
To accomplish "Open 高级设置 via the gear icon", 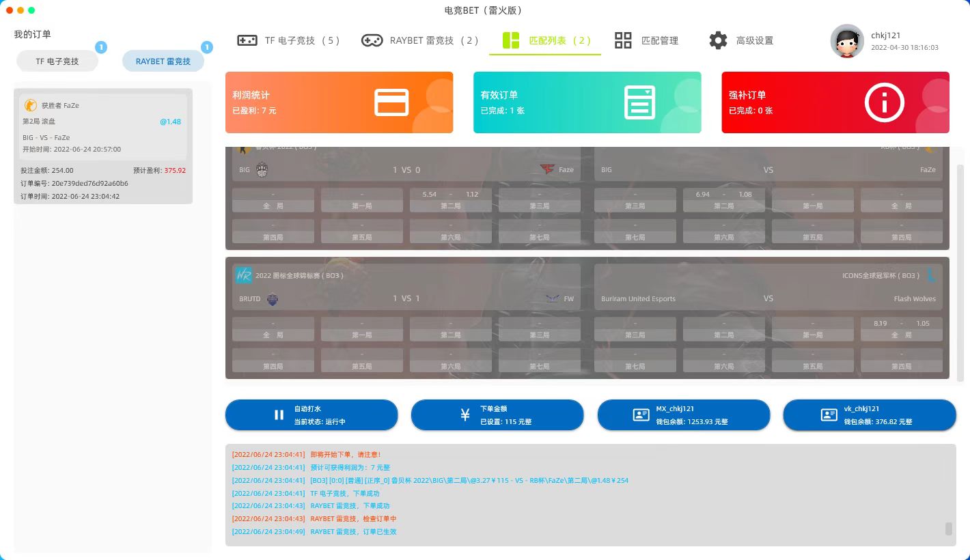I will [718, 40].
